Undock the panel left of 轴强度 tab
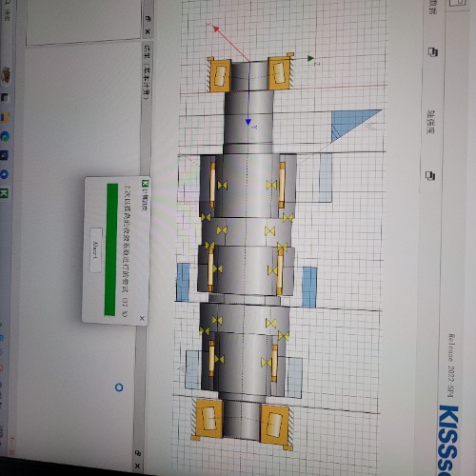476x476 pixels. [x=432, y=51]
